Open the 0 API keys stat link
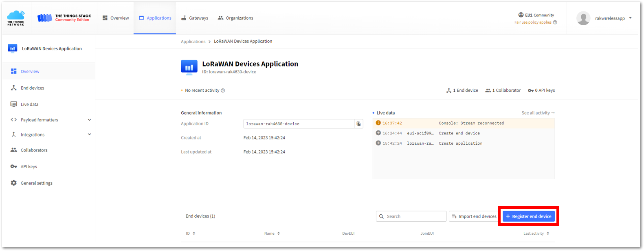The image size is (644, 251). [x=541, y=90]
